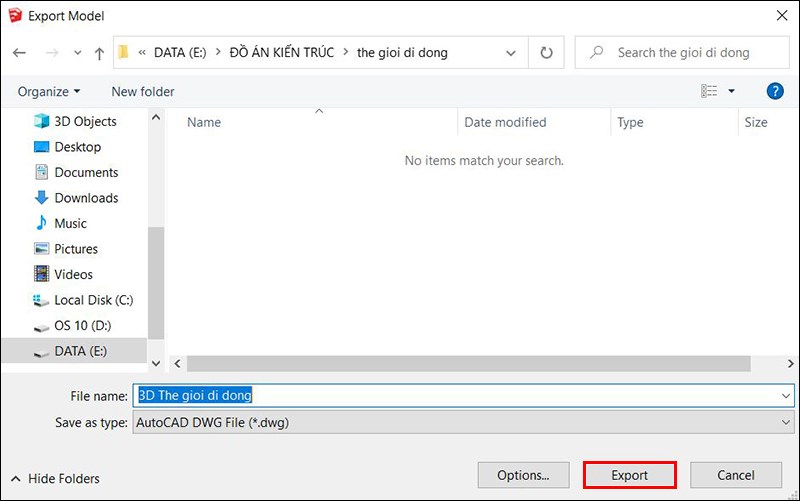Click the horizontal scrollbar in file list
Image resolution: width=800 pixels, height=501 pixels.
[470, 363]
